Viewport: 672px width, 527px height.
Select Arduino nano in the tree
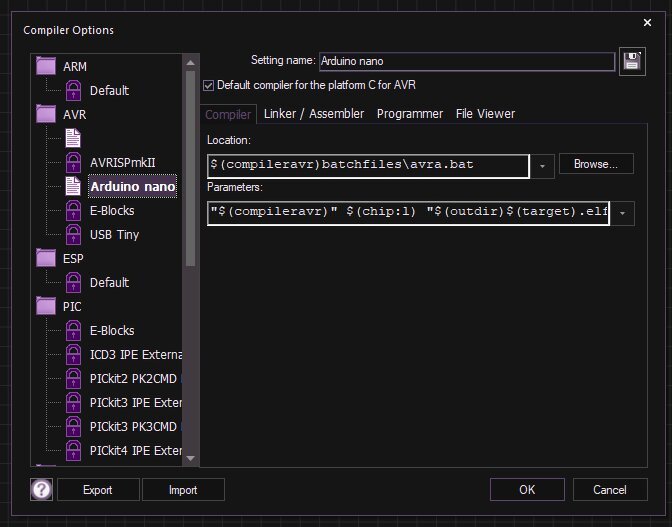coord(133,186)
